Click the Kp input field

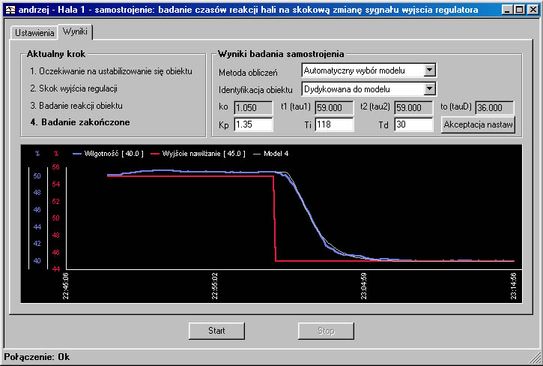coord(253,125)
